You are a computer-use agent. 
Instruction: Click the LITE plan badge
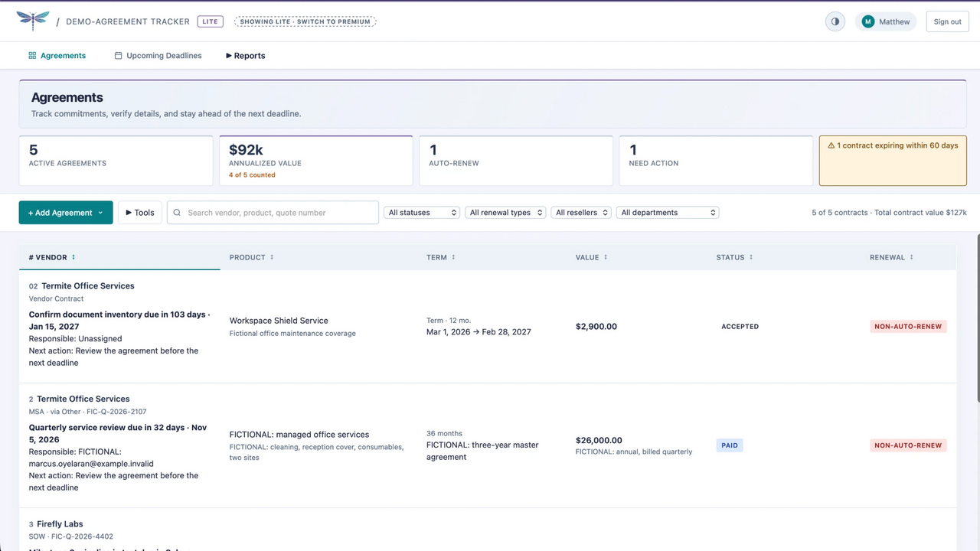pos(210,21)
